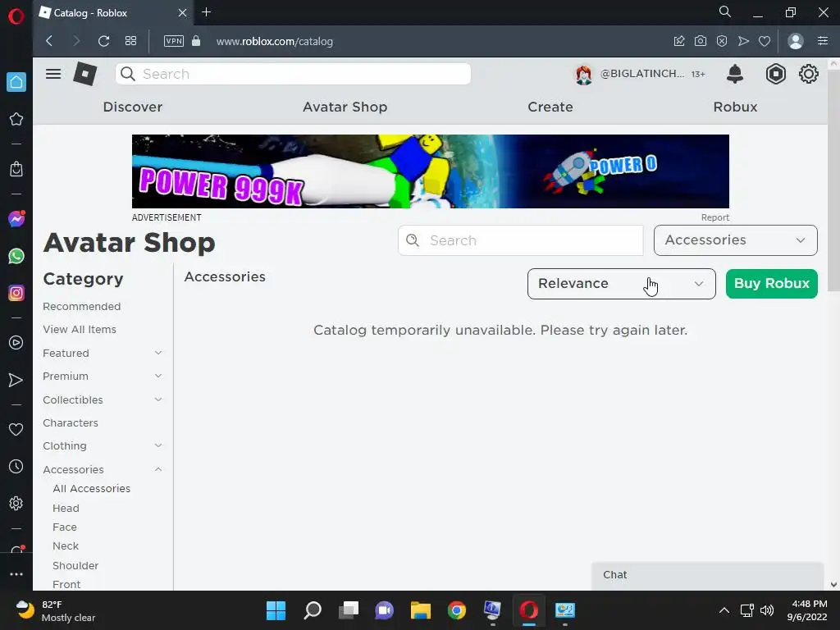This screenshot has width=840, height=630.
Task: Open Opera easy setup menu icon
Action: pyautogui.click(x=823, y=41)
